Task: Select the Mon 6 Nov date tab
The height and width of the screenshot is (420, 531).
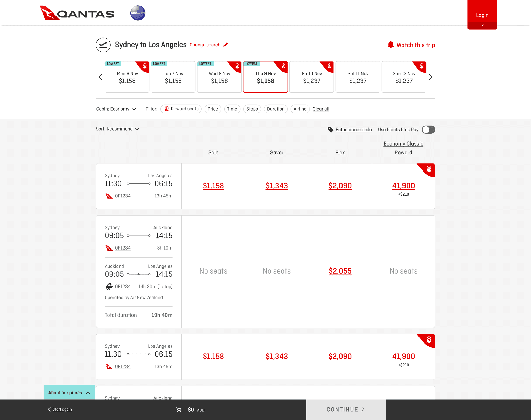Action: click(x=127, y=77)
